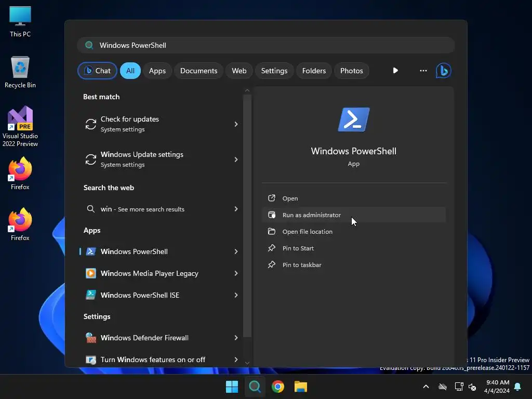
Task: Click the scroll up arrow of results list
Action: [247, 90]
